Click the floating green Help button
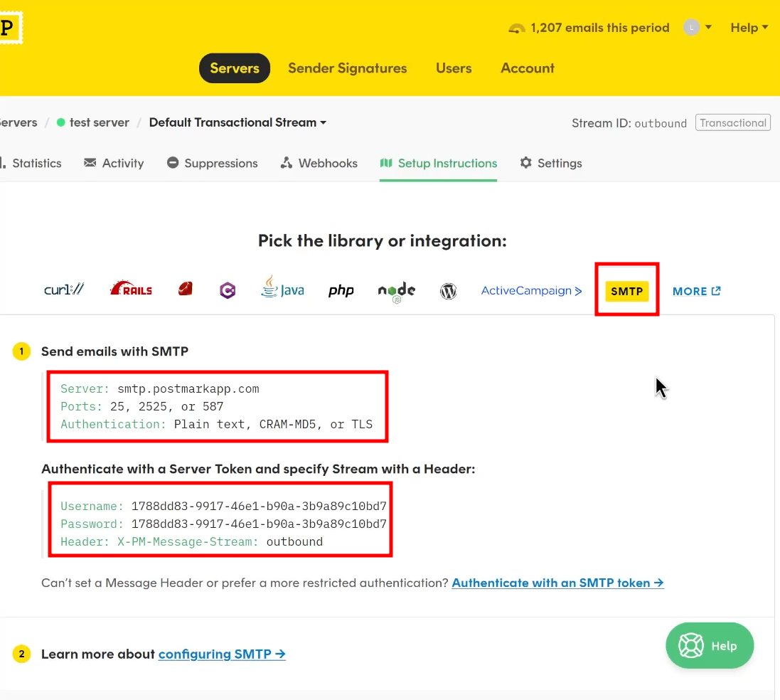Image resolution: width=780 pixels, height=700 pixels. tap(710, 646)
